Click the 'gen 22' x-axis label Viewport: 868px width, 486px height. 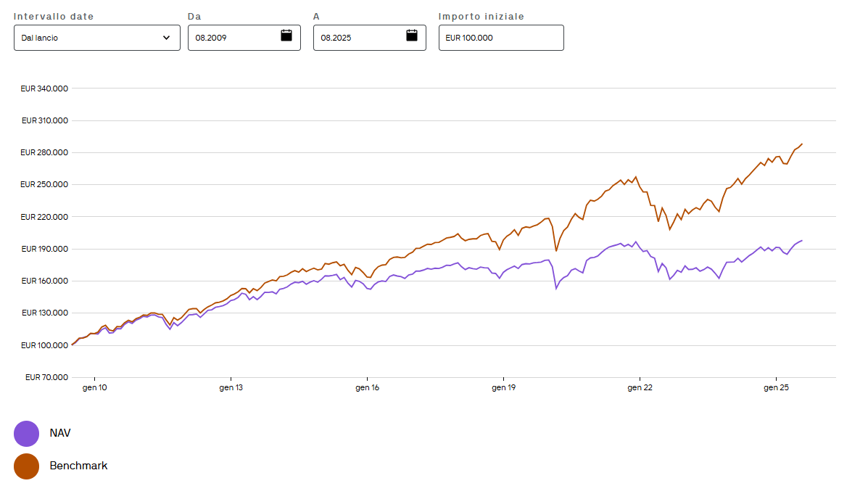click(x=640, y=388)
